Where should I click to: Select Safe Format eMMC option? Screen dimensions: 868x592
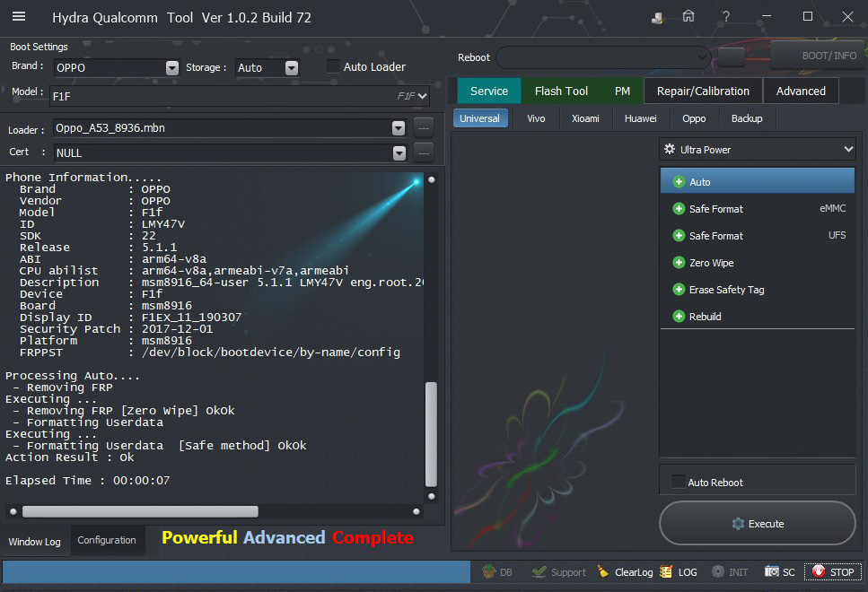(758, 209)
